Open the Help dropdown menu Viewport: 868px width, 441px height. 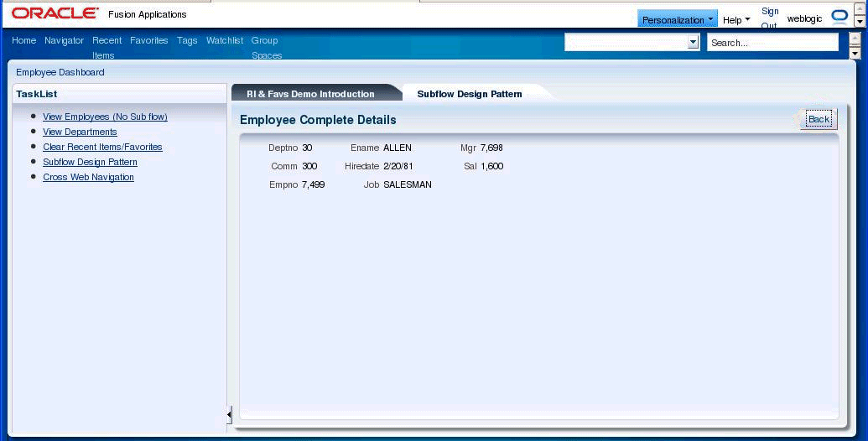[736, 20]
